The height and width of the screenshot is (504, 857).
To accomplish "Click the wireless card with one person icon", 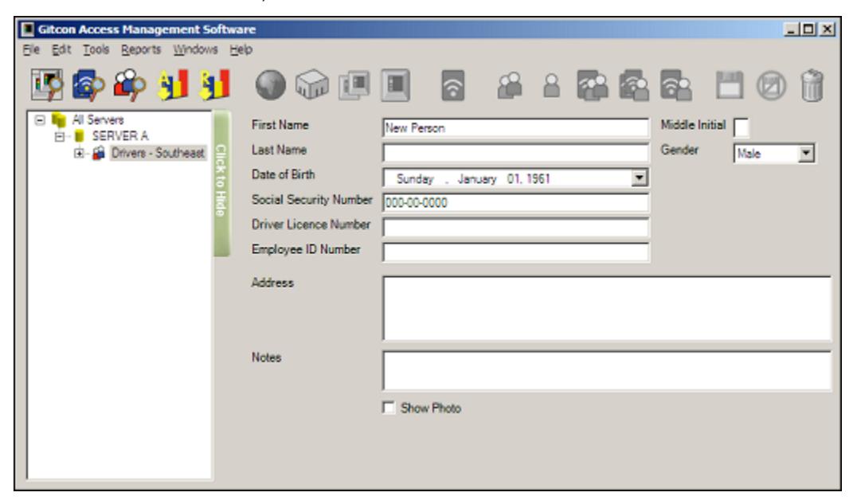I will tap(676, 86).
